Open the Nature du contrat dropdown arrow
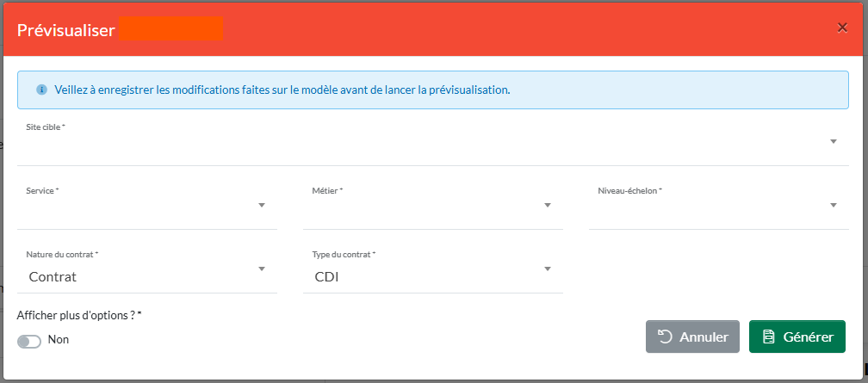 262,269
